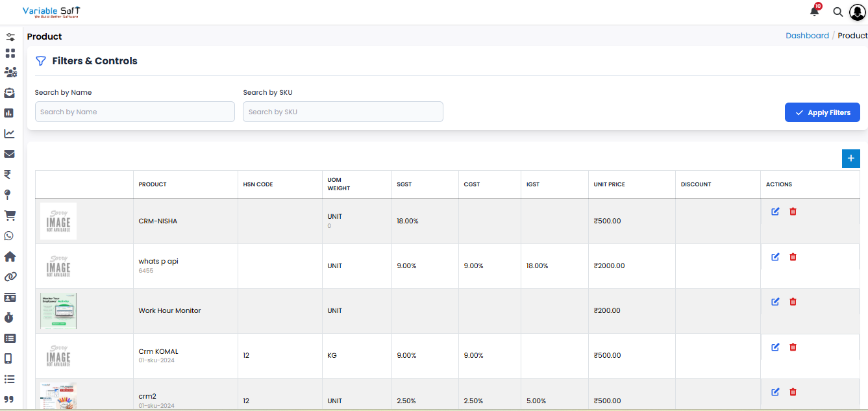Click the home icon in sidebar
Viewport: 868px width, 411px height.
coord(10,256)
